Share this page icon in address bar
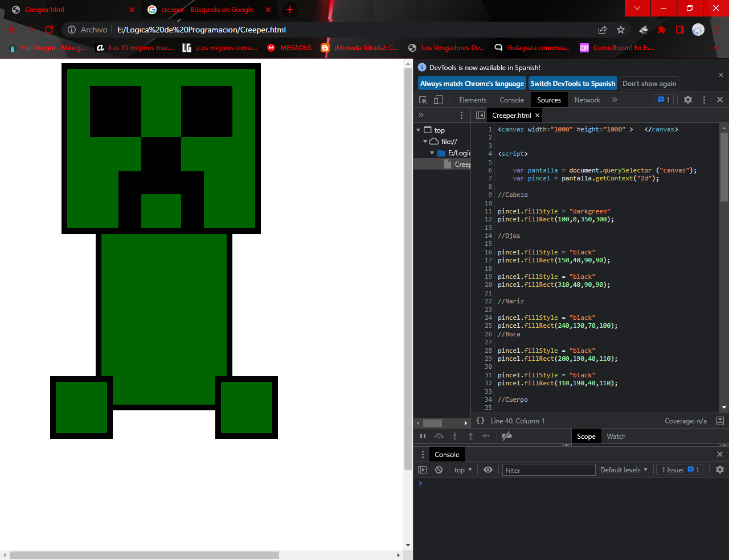The width and height of the screenshot is (729, 560). click(x=603, y=30)
